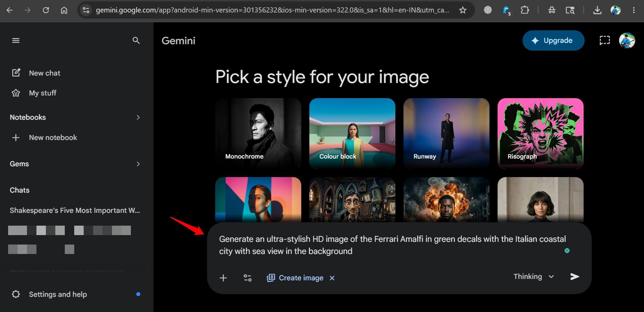Open the browser home page icon

click(x=64, y=10)
